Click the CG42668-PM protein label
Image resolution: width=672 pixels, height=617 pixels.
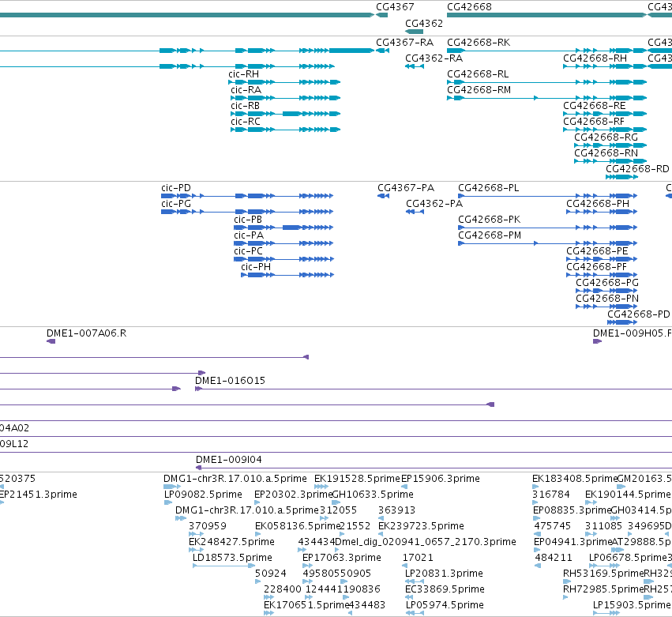click(490, 235)
